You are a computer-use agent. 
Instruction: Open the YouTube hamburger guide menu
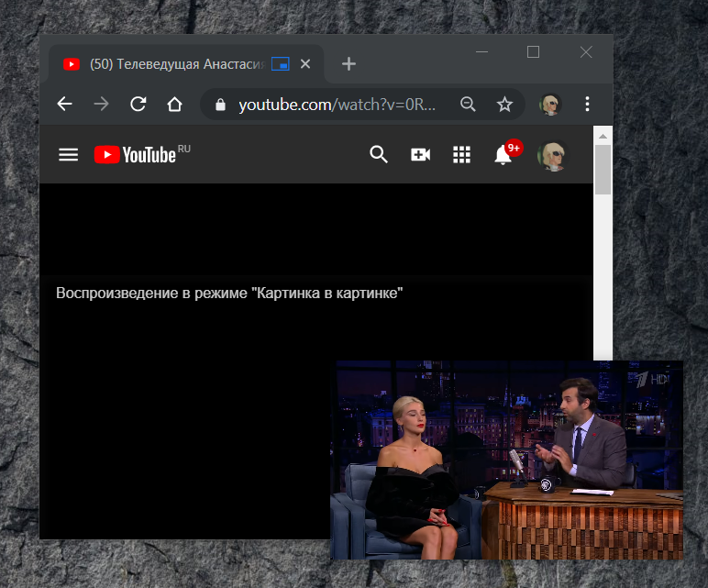[x=69, y=155]
